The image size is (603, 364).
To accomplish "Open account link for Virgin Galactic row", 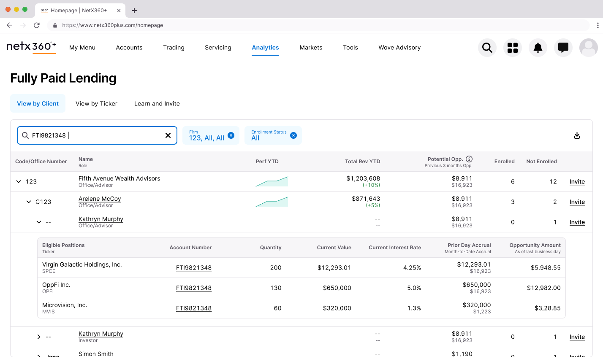I will [193, 268].
